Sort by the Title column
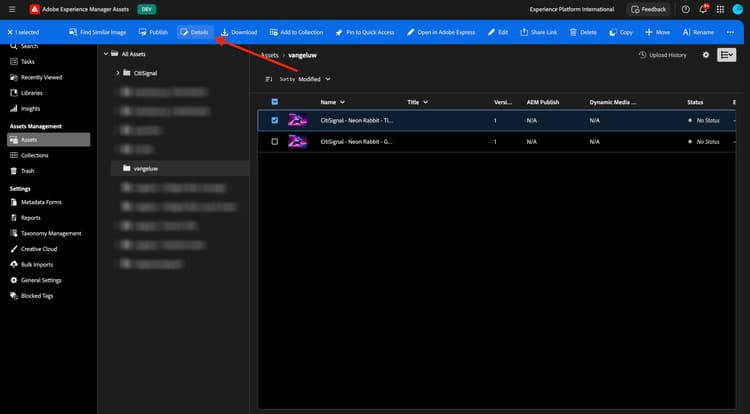 click(418, 102)
